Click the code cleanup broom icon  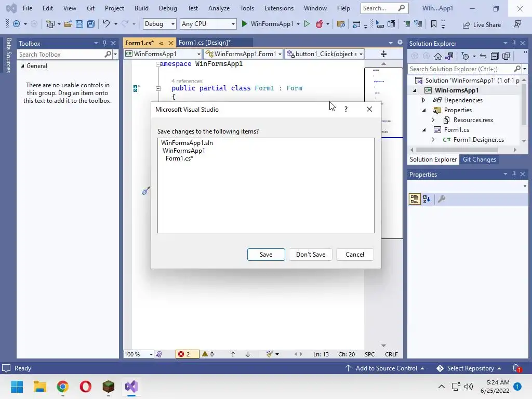pos(270,354)
